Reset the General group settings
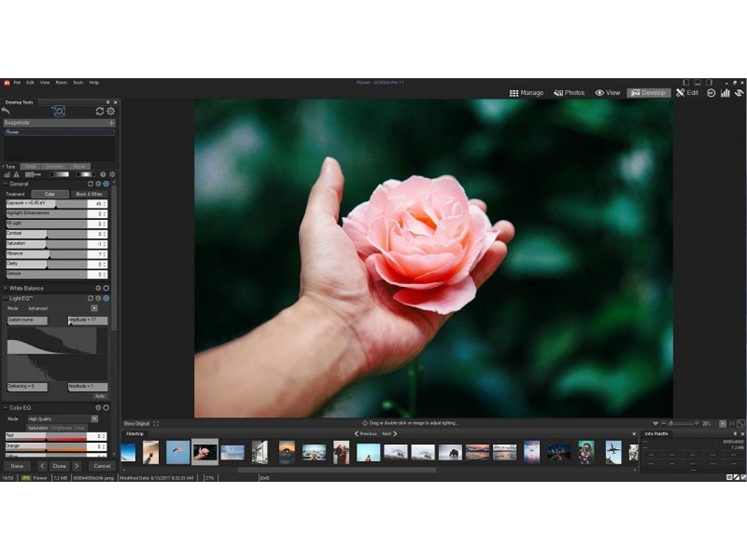The width and height of the screenshot is (747, 560). [90, 184]
